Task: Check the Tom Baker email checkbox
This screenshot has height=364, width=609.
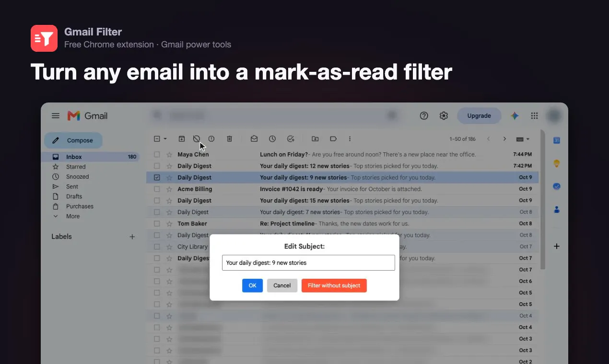Action: click(157, 224)
